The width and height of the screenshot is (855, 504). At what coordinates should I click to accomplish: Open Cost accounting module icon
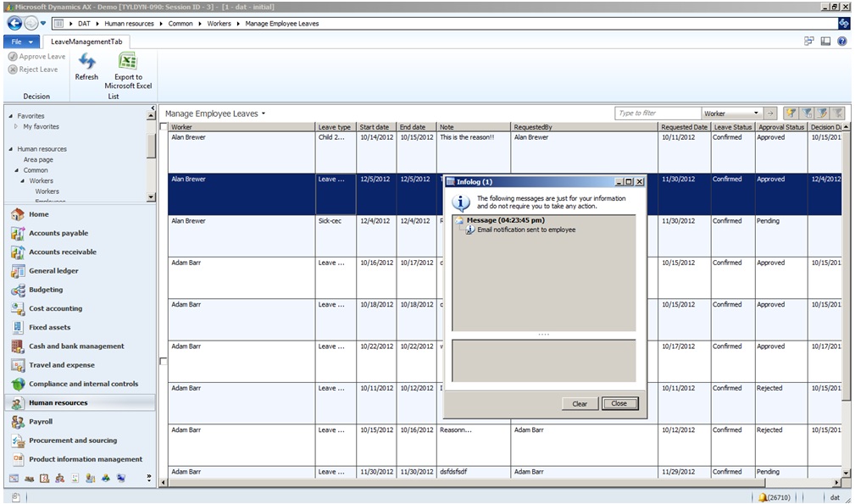(x=18, y=308)
